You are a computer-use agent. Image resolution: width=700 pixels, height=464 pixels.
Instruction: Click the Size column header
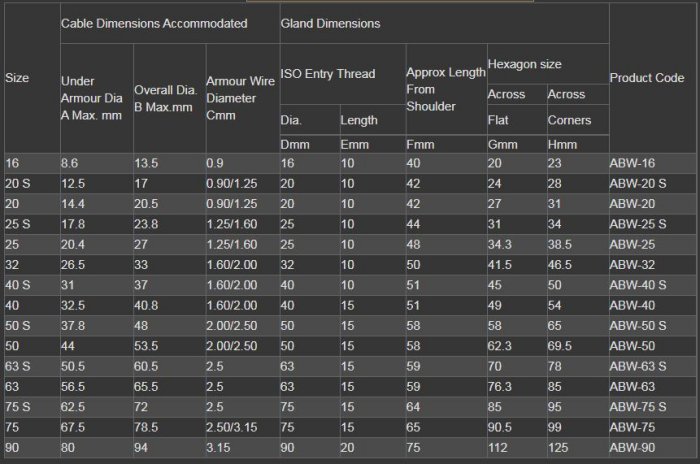point(17,78)
